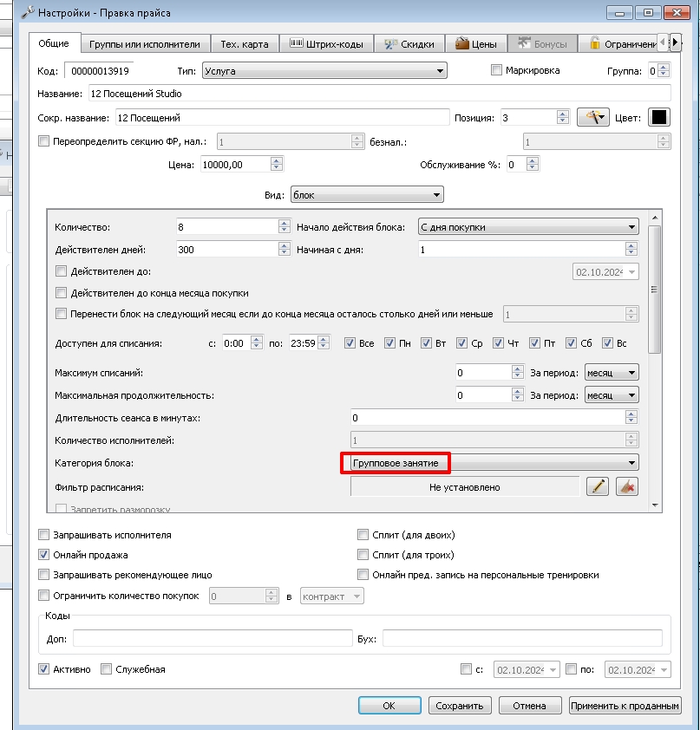
Task: Clear the schedule filter with the eraser icon
Action: (x=627, y=486)
